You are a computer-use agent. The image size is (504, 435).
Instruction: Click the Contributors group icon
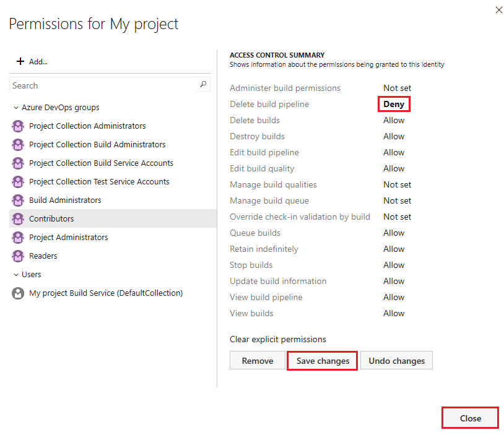click(17, 218)
